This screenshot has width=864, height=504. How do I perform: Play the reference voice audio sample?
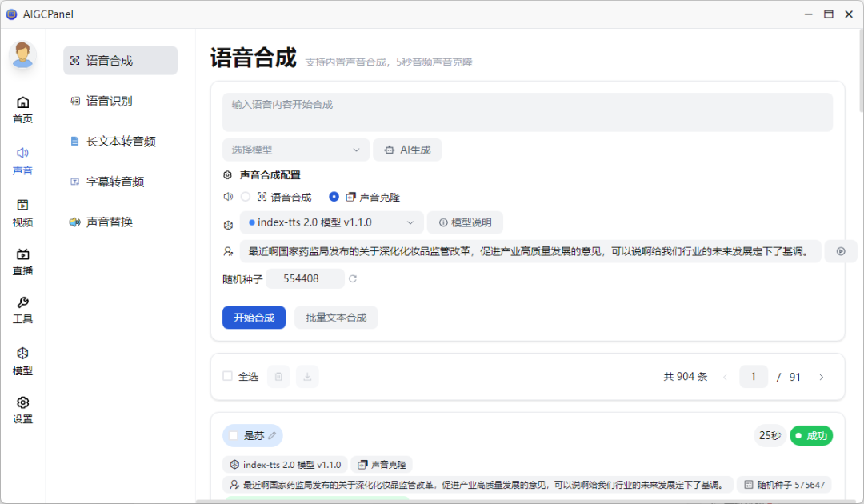point(841,251)
